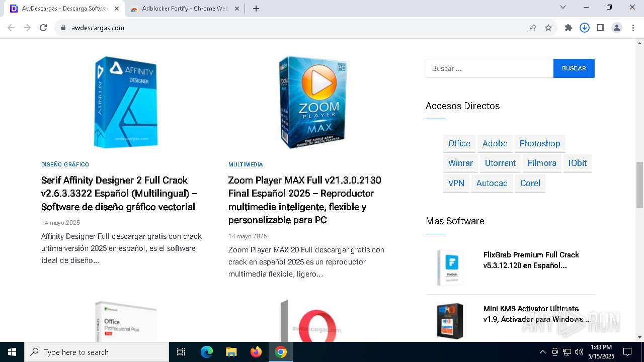Open the FlixGrab Premium thumbnail
The width and height of the screenshot is (644, 362).
tap(450, 267)
